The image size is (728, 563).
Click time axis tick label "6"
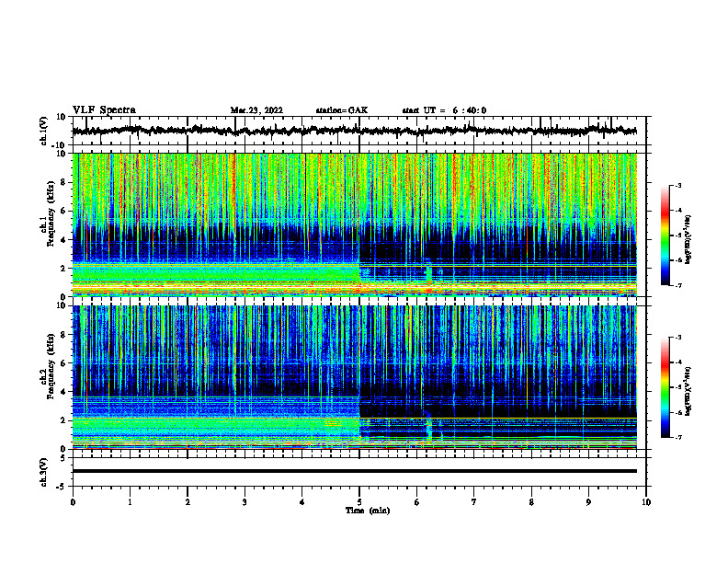click(x=417, y=502)
